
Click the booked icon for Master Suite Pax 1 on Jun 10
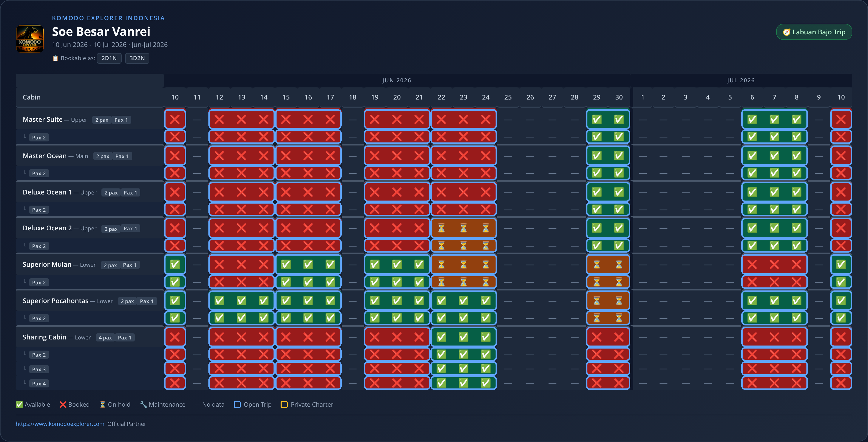coord(175,119)
